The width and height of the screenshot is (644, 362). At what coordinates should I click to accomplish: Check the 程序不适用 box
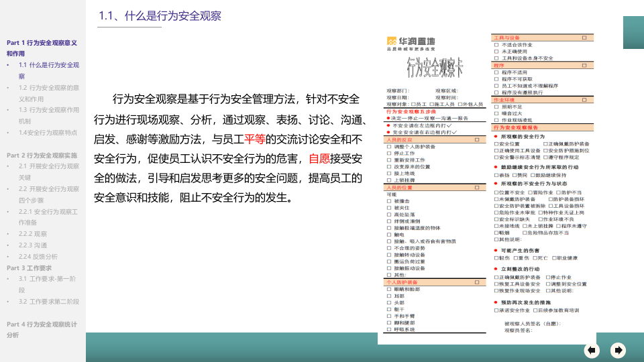[496, 72]
